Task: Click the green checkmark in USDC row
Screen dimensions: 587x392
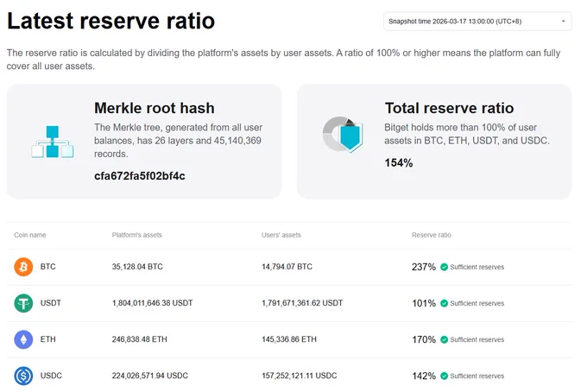Action: 444,376
